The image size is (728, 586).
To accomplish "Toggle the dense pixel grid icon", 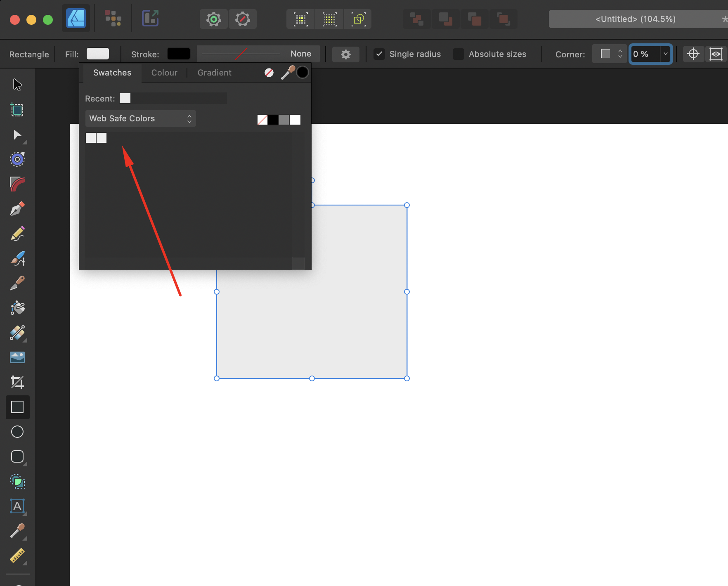I will pyautogui.click(x=329, y=19).
